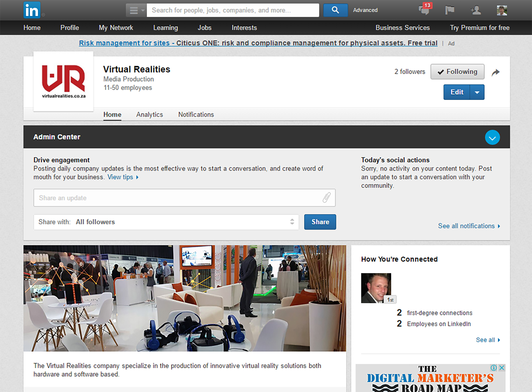
Task: Open the Edit button dropdown arrow
Action: tap(477, 92)
